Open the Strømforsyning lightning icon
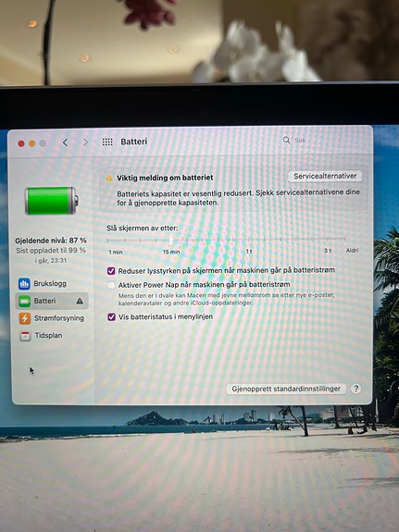This screenshot has width=399, height=532. tap(25, 318)
